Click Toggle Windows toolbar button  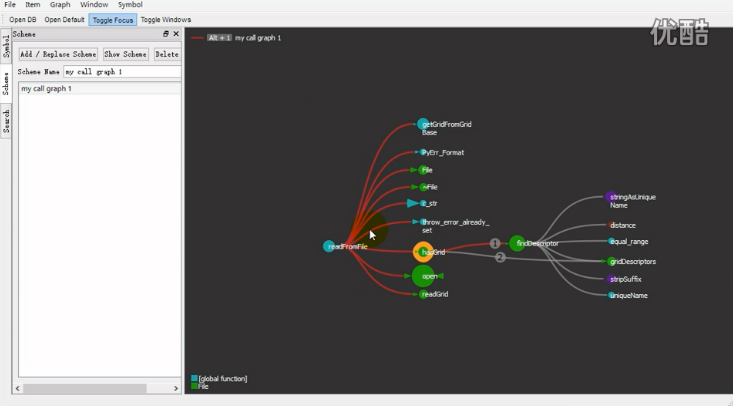165,20
